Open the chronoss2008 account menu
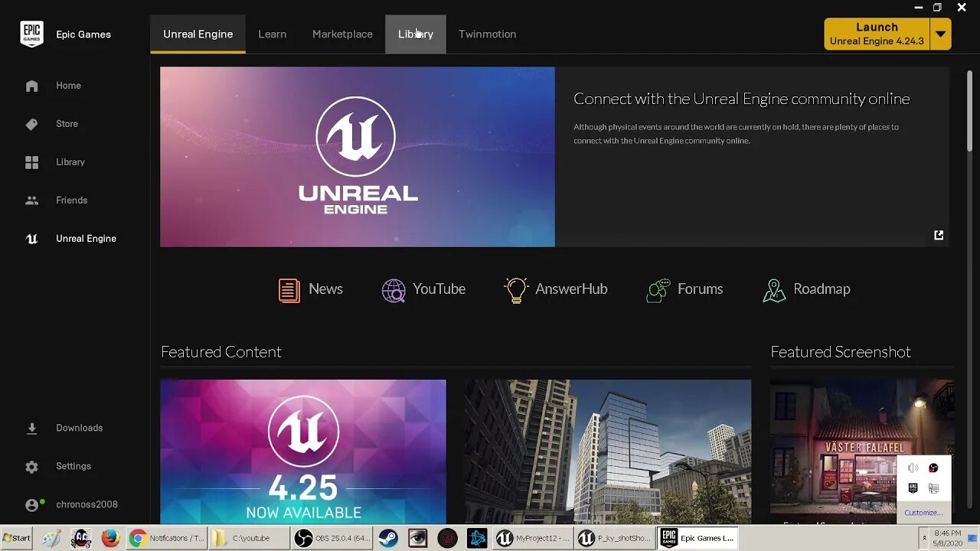The width and height of the screenshot is (980, 551). coord(87,504)
